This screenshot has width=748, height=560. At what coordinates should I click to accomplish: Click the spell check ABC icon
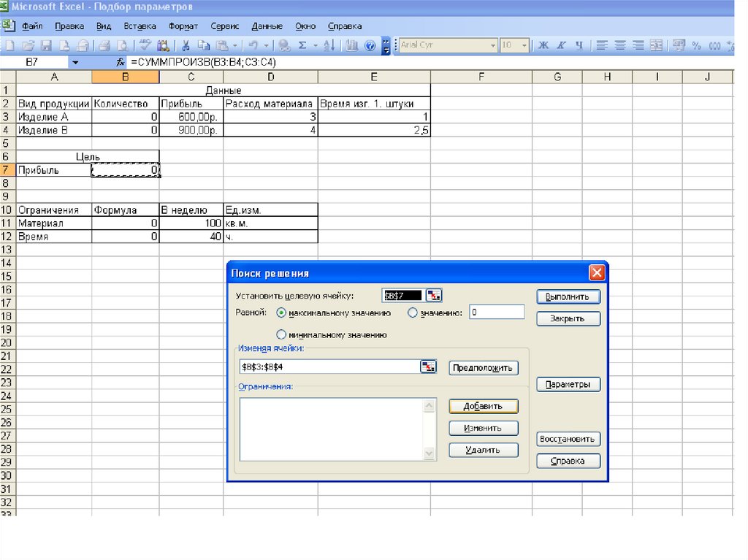[x=145, y=45]
